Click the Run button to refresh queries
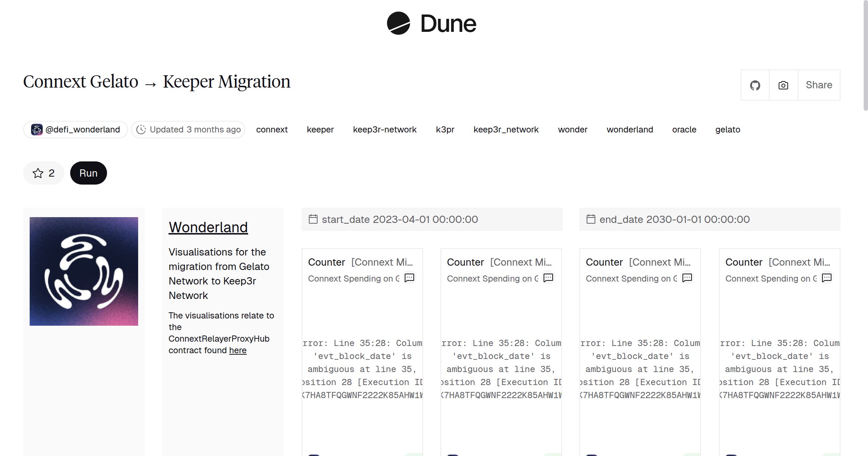This screenshot has width=868, height=456. pyautogui.click(x=88, y=173)
